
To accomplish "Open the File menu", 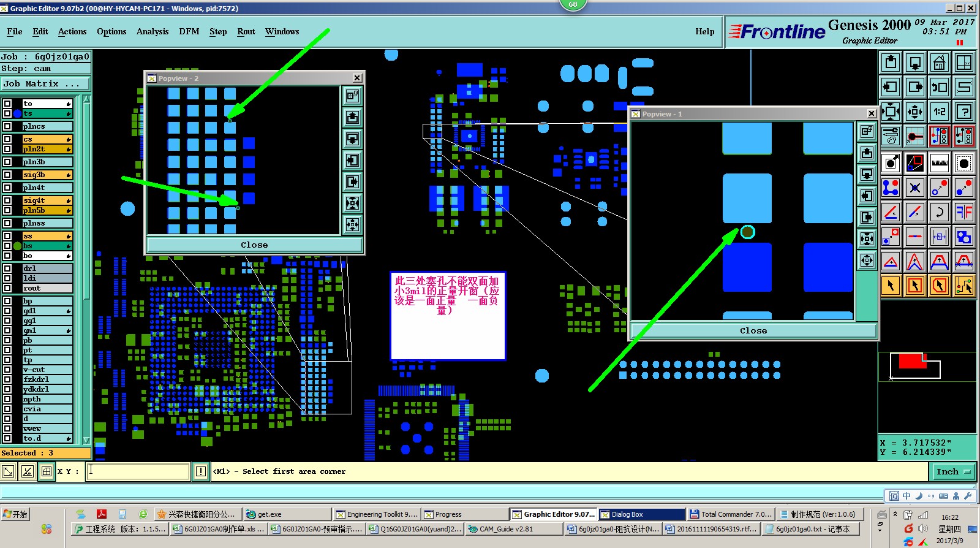I will [15, 31].
